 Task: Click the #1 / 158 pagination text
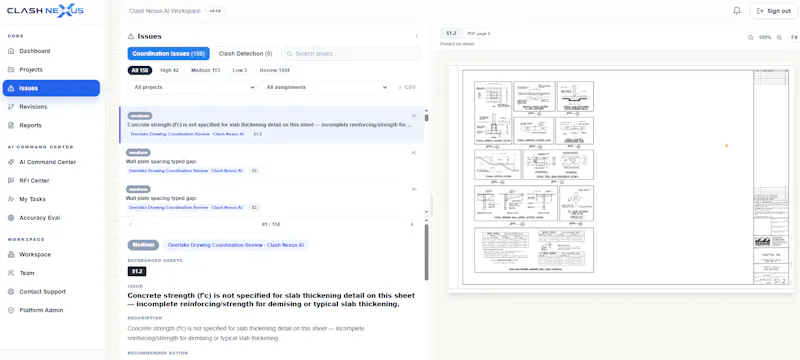(x=271, y=224)
